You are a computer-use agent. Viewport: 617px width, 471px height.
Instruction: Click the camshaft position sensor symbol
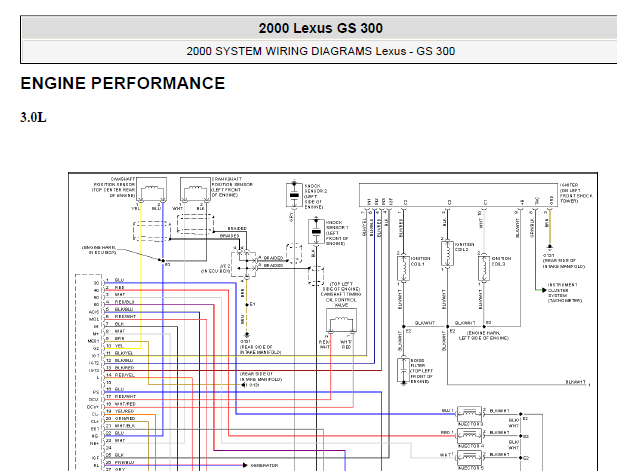(151, 190)
